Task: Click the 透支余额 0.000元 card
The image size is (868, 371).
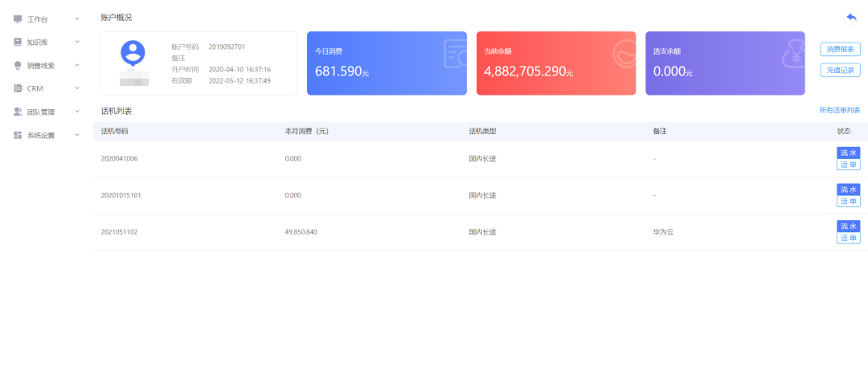Action: (x=725, y=63)
